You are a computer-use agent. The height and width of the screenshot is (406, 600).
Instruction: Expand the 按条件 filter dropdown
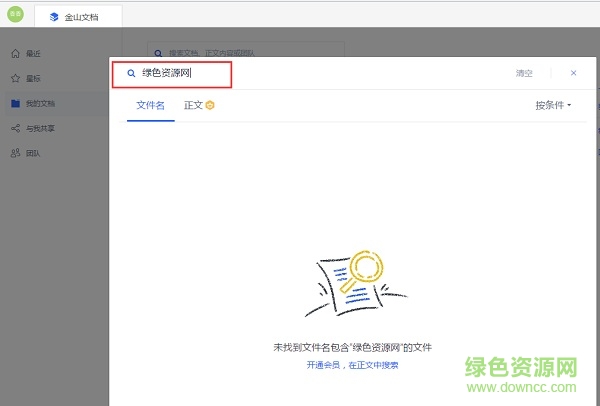(553, 105)
